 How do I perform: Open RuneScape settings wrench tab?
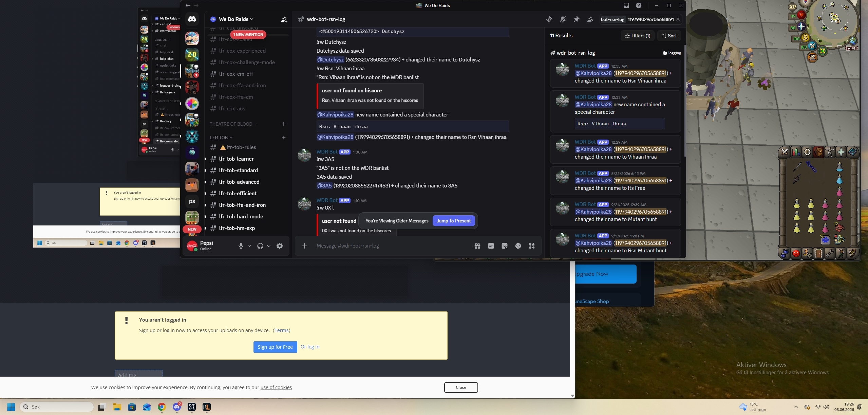[x=830, y=253]
